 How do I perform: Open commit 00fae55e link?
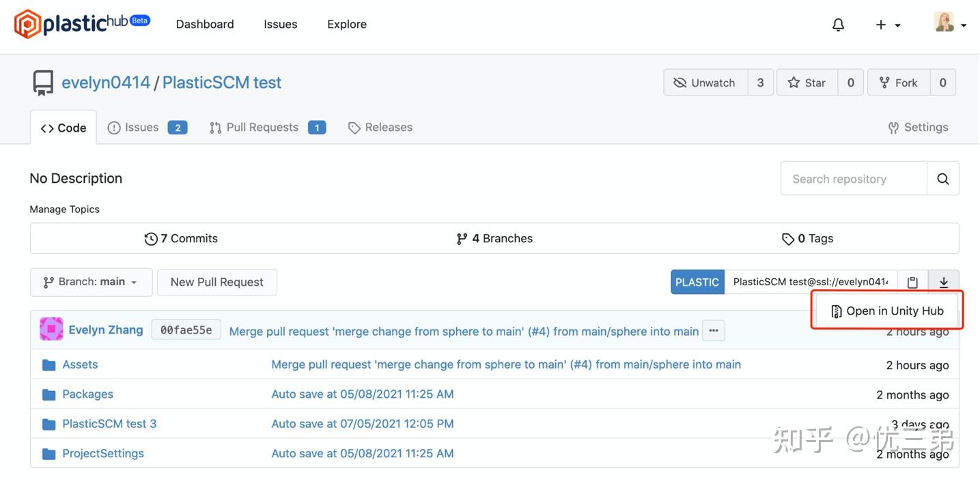tap(186, 330)
